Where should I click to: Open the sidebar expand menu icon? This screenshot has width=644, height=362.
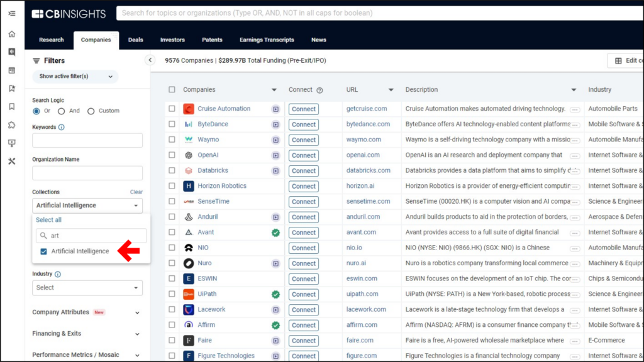(12, 14)
